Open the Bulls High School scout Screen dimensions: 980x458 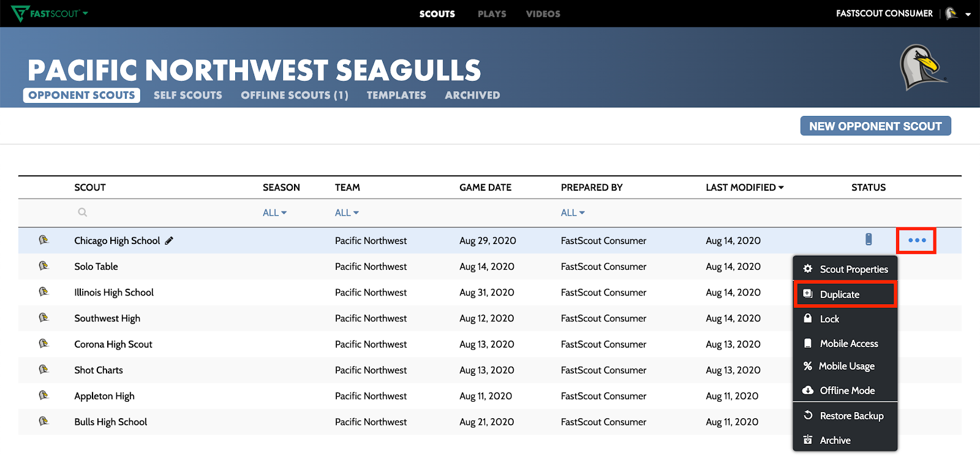click(x=111, y=422)
